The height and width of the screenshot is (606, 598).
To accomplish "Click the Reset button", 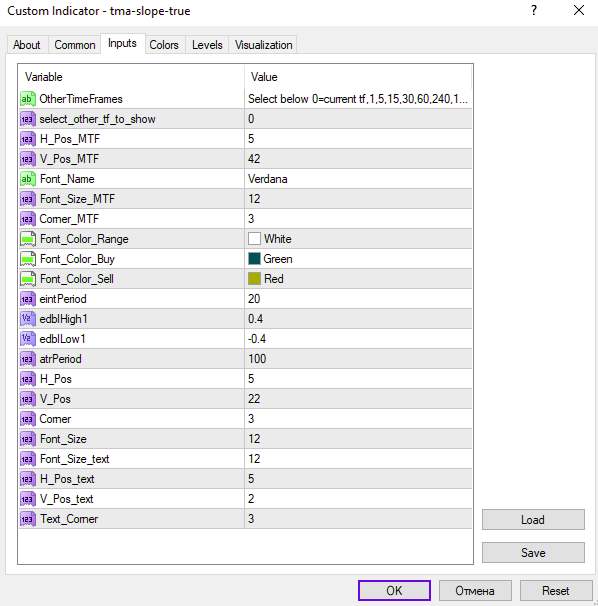I will click(556, 591).
